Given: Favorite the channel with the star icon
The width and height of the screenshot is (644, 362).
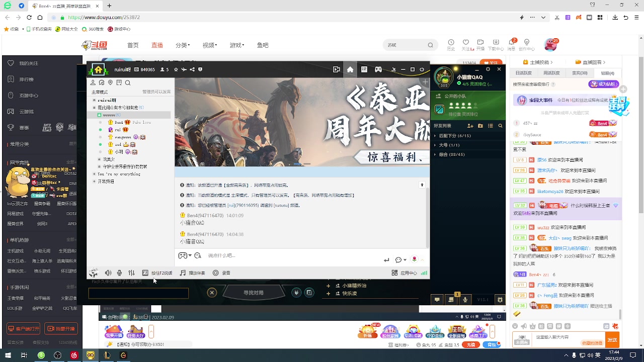Looking at the screenshot, I should (176, 69).
